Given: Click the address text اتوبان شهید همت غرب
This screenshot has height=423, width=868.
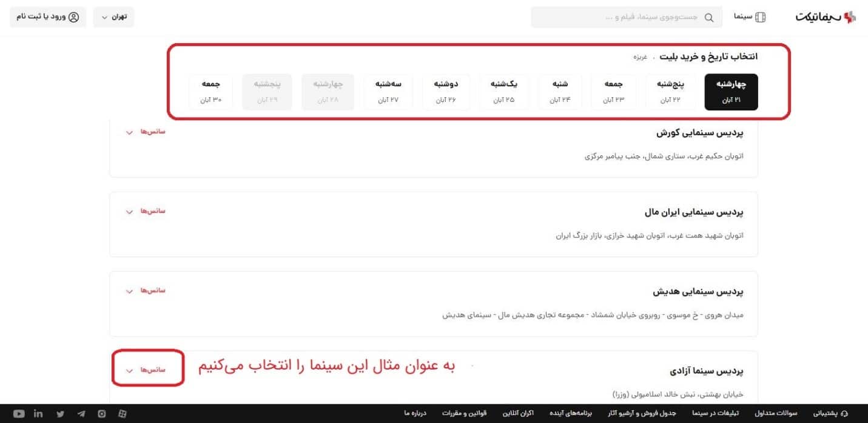Looking at the screenshot, I should (x=650, y=235).
